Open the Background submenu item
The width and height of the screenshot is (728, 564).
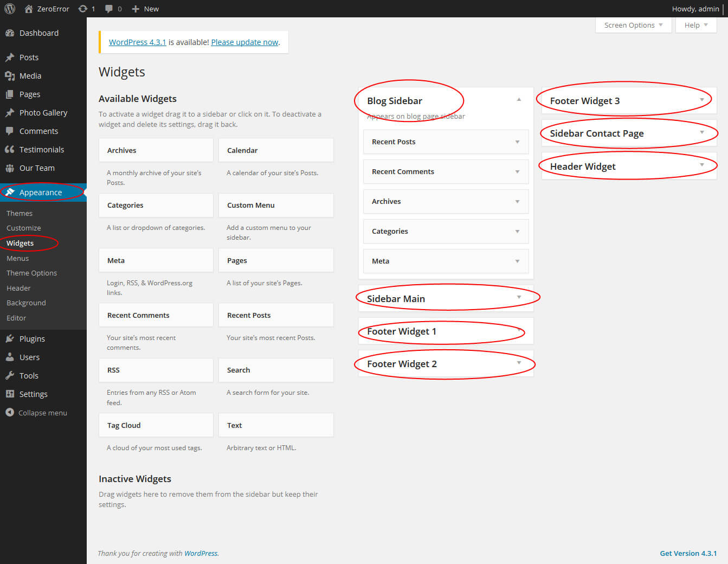click(26, 303)
